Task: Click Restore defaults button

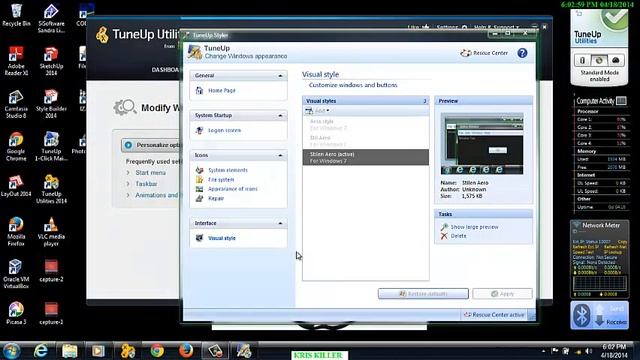Action: [x=423, y=293]
